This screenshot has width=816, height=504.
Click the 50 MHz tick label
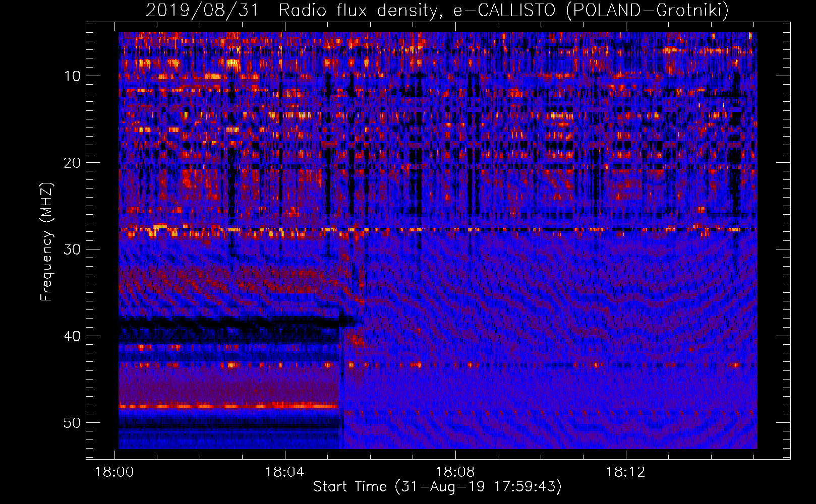click(73, 423)
